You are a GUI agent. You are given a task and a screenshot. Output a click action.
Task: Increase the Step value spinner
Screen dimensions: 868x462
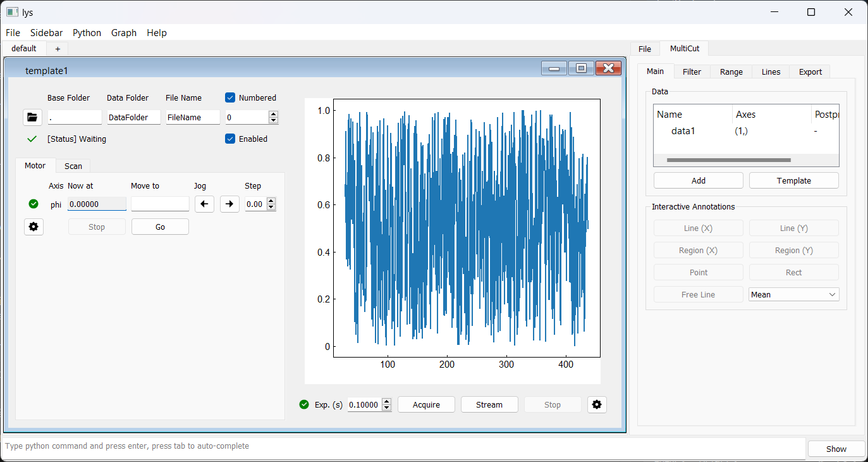pyautogui.click(x=272, y=201)
